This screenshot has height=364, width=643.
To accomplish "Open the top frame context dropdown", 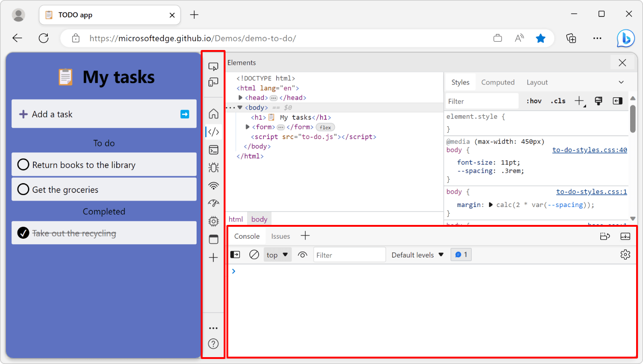I will click(277, 254).
